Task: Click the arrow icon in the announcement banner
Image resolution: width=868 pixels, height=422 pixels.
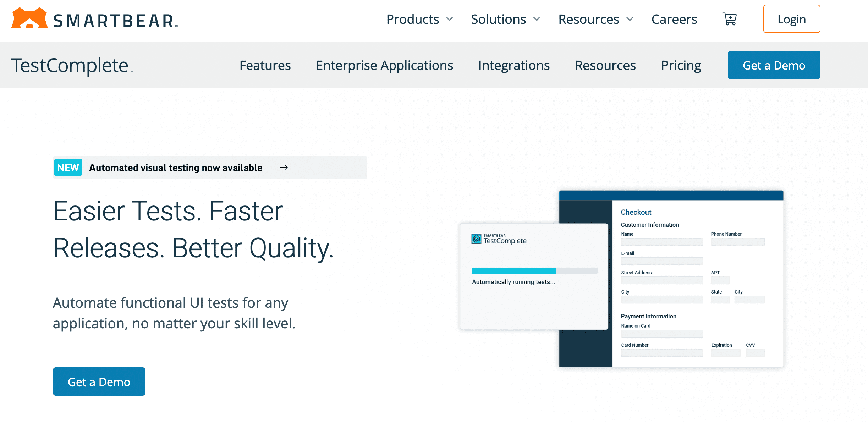Action: pyautogui.click(x=284, y=168)
